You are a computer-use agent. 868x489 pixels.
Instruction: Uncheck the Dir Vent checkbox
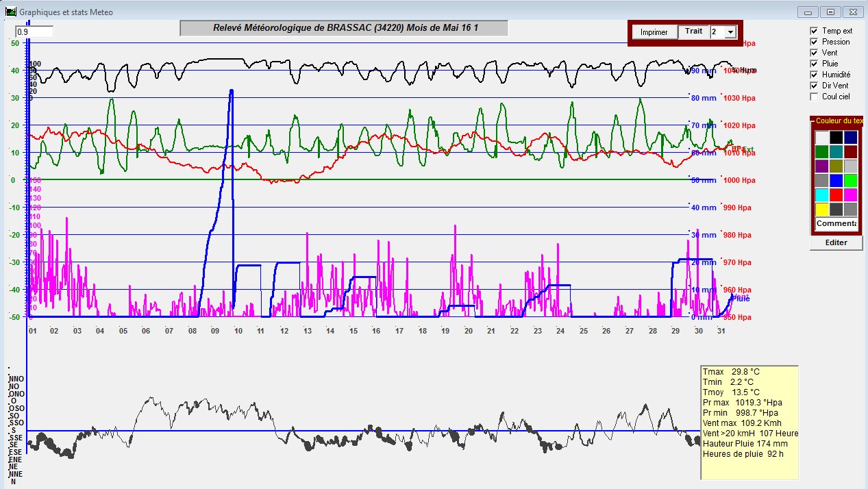tap(814, 86)
